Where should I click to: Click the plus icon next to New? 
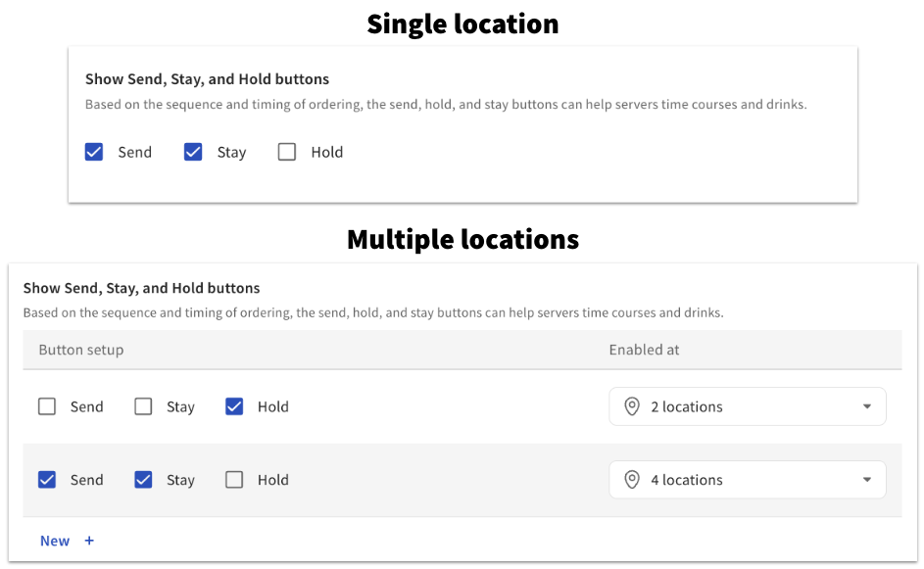tap(89, 541)
